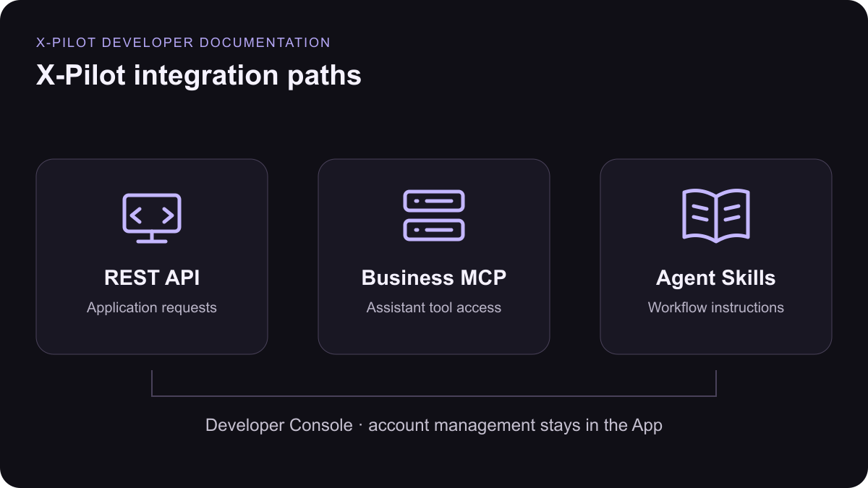Click the 'X-PILOT DEVELOPER DOCUMENTATION' overline text
This screenshot has height=488, width=868.
tap(184, 43)
